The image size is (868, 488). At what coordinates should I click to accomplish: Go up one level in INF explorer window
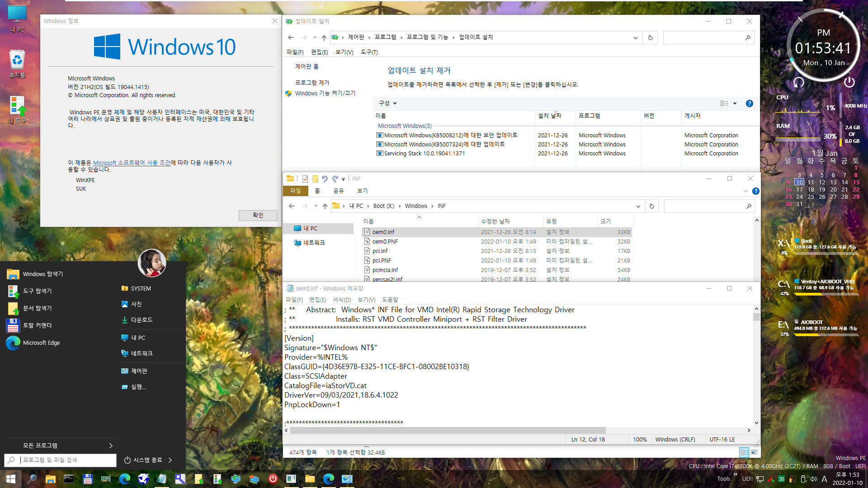pos(325,206)
